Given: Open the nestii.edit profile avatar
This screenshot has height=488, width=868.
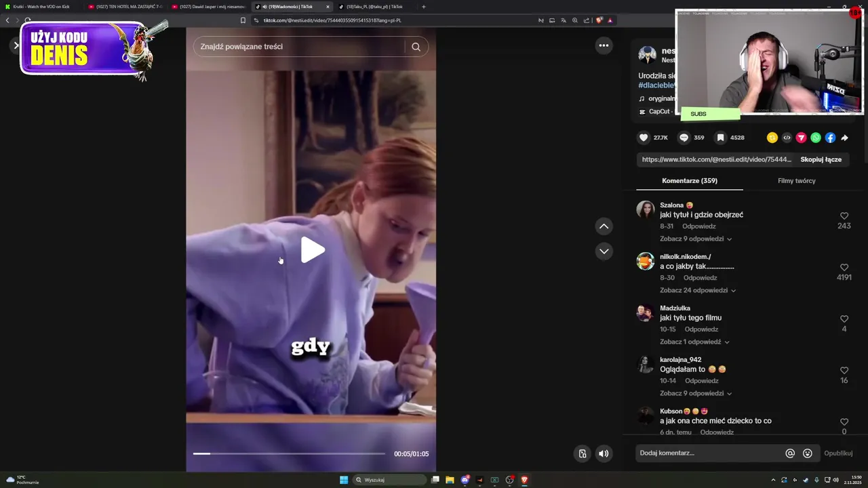Looking at the screenshot, I should [647, 55].
